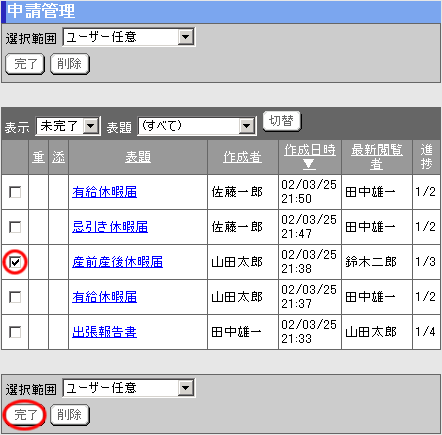
Task: Click the 作成日時 descending sort arrow
Action: click(309, 164)
